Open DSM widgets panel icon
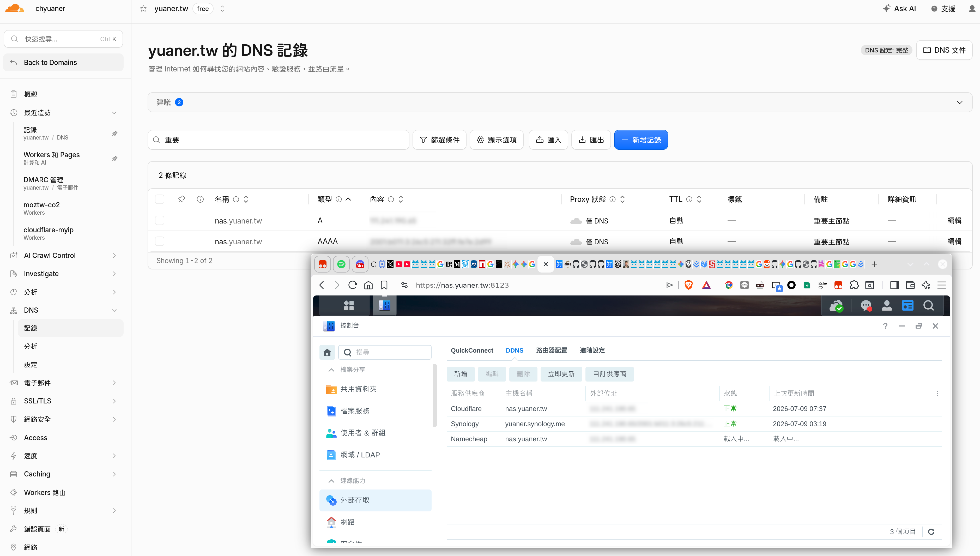Viewport: 980px width, 556px height. pyautogui.click(x=908, y=305)
